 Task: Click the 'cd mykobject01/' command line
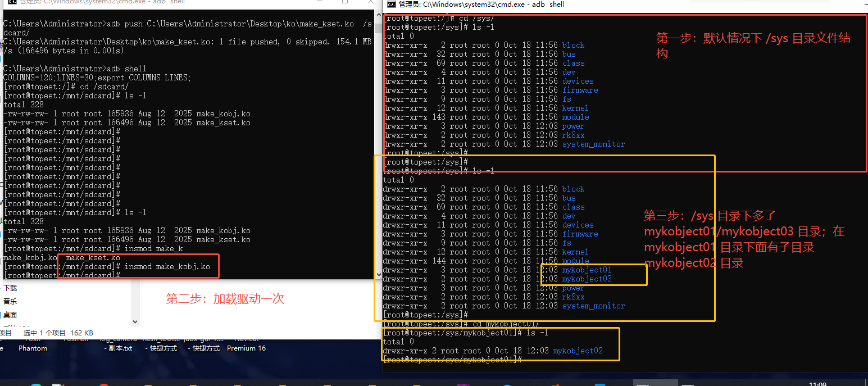461,324
